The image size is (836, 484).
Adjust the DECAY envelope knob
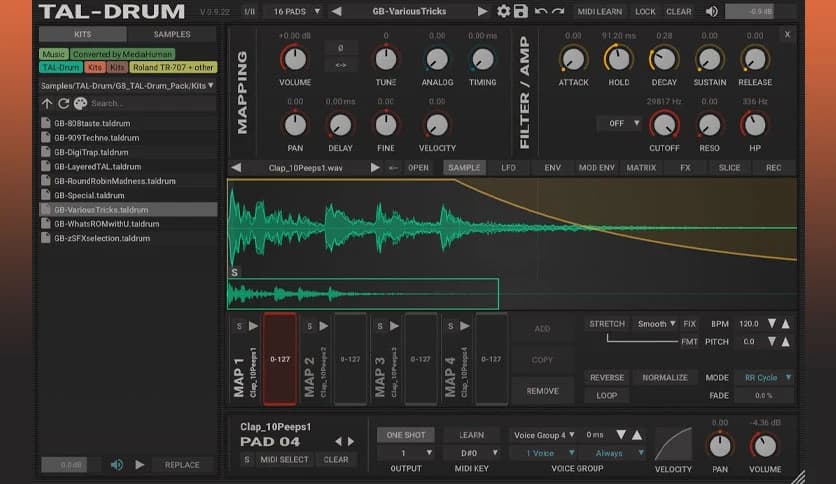tap(664, 60)
